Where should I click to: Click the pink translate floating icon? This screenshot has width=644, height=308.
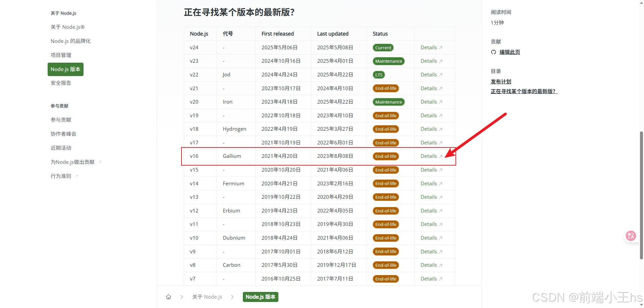[631, 236]
